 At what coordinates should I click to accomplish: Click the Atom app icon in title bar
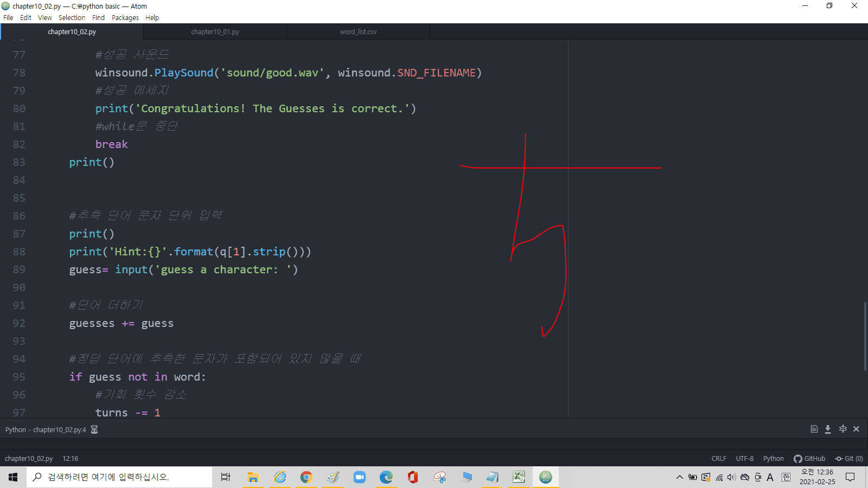[x=5, y=6]
